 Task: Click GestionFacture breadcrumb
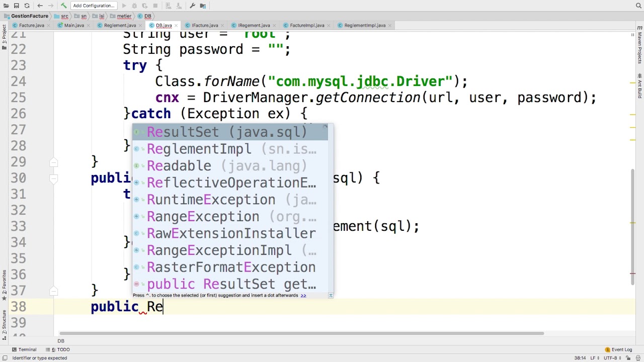[x=26, y=16]
